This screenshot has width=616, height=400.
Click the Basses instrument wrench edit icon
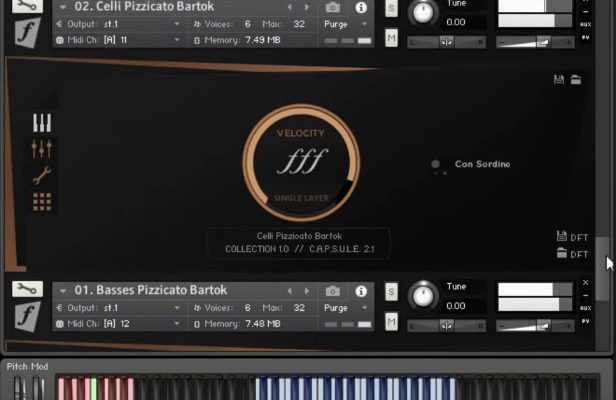click(27, 289)
